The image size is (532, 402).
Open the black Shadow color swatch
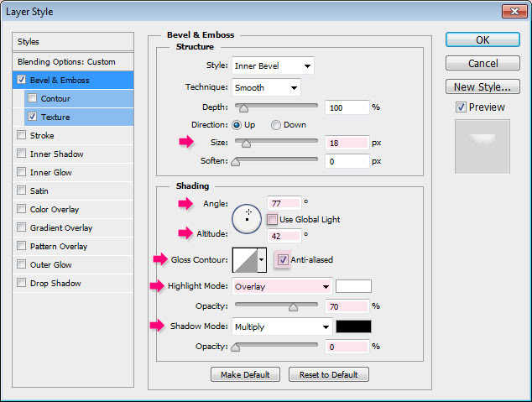point(353,326)
